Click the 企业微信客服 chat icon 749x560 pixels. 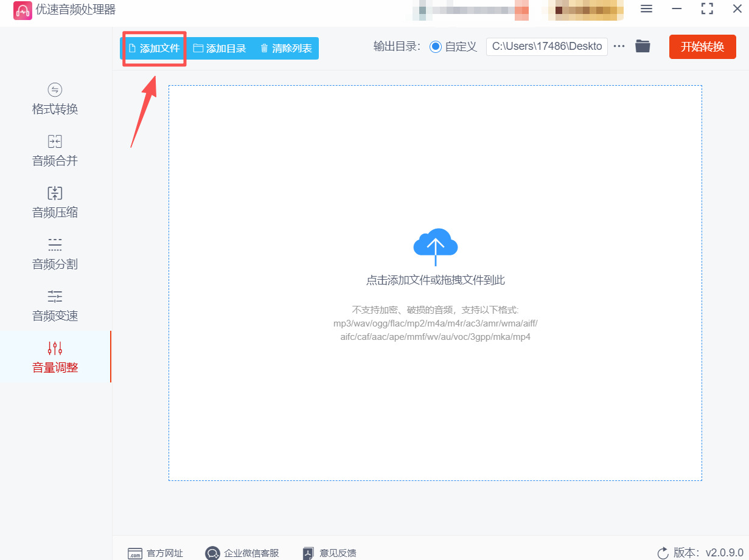coord(212,553)
